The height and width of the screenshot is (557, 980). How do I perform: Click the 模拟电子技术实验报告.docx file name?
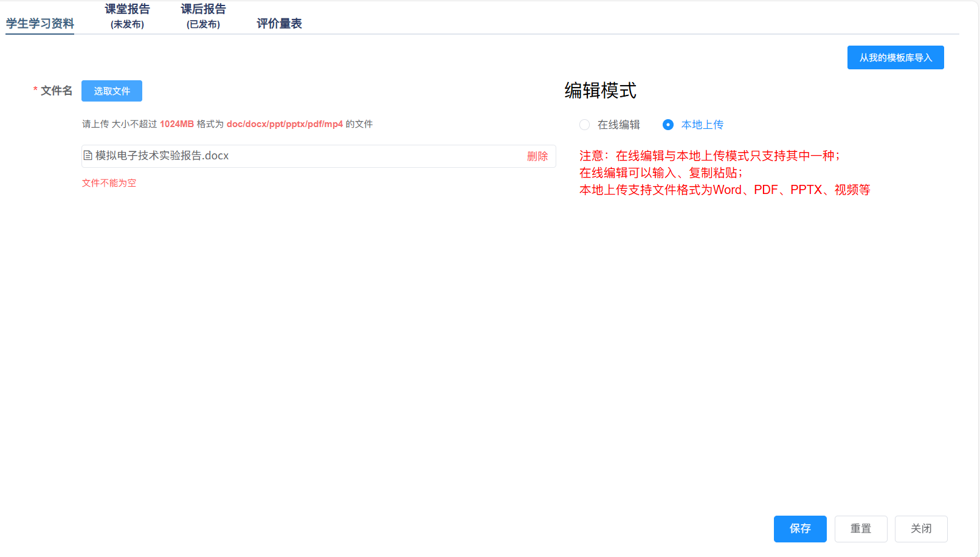(162, 156)
